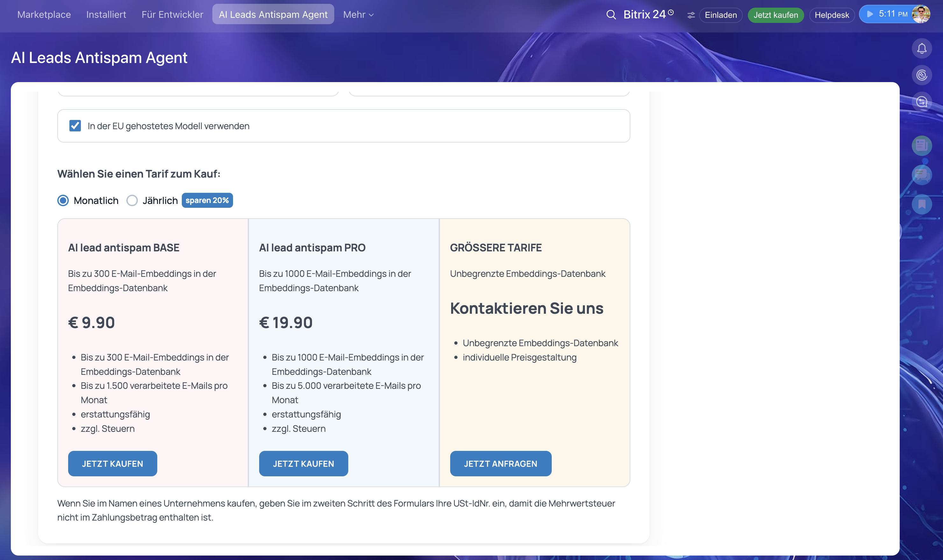The height and width of the screenshot is (560, 943).
Task: Click 'Bis zu 5.000 verarbeitete E-Mails pro Monat'
Action: tap(346, 393)
